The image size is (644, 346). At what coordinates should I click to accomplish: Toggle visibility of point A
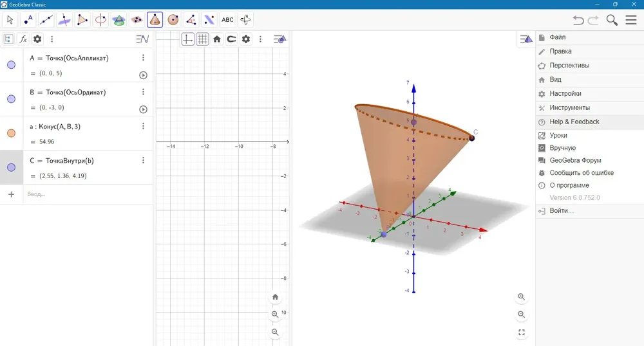[11, 65]
